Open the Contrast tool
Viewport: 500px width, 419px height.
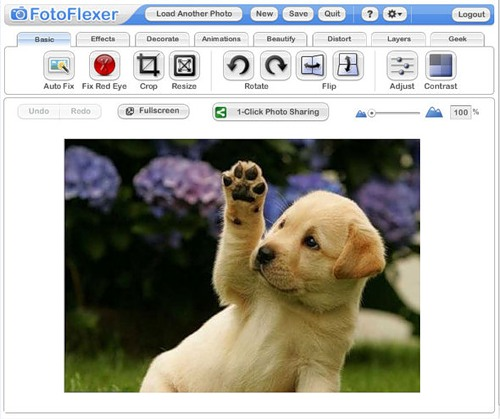pyautogui.click(x=441, y=65)
